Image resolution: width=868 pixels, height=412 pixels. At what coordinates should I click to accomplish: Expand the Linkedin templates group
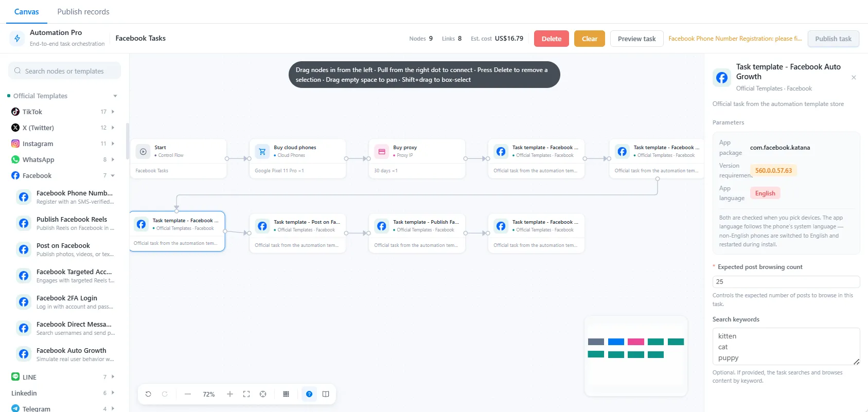113,393
